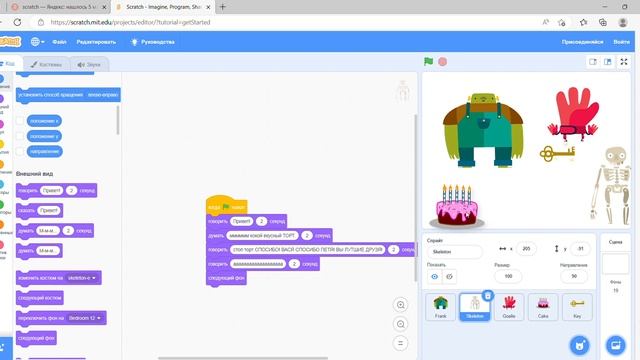Click the workspace vertical scrollbar
The image size is (640, 360).
tap(416, 198)
